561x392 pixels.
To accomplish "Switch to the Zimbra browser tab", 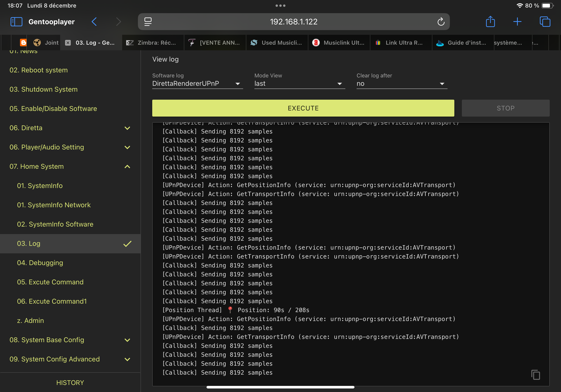I will 153,43.
